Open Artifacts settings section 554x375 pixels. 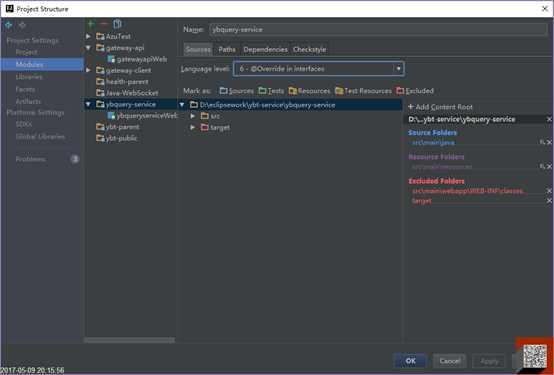[x=28, y=101]
